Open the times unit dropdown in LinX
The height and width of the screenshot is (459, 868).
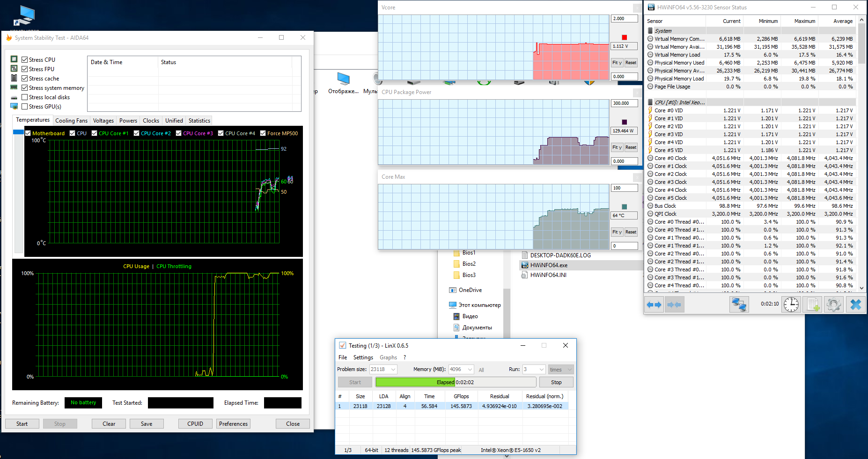pos(561,370)
